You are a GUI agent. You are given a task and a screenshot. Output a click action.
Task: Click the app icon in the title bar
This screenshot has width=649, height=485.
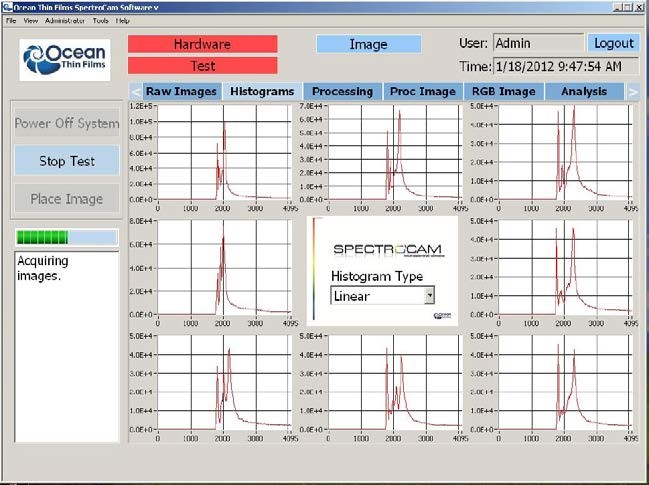pyautogui.click(x=7, y=7)
